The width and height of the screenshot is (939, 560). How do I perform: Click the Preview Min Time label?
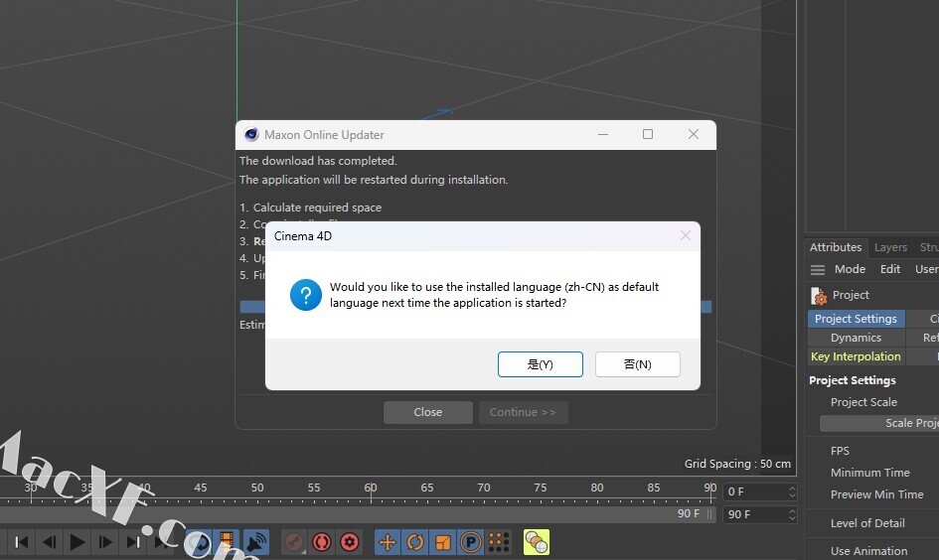pyautogui.click(x=876, y=494)
